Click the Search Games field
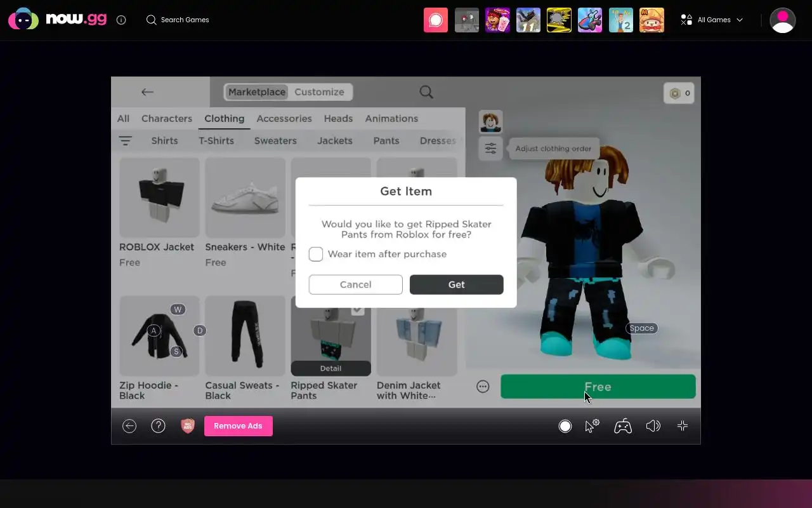Viewport: 812px width, 508px height. (x=178, y=20)
